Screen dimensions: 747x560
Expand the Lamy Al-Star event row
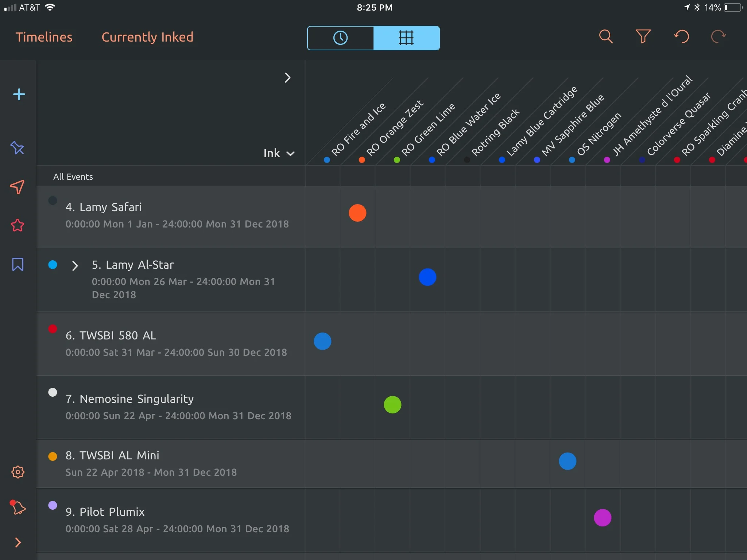coord(75,266)
